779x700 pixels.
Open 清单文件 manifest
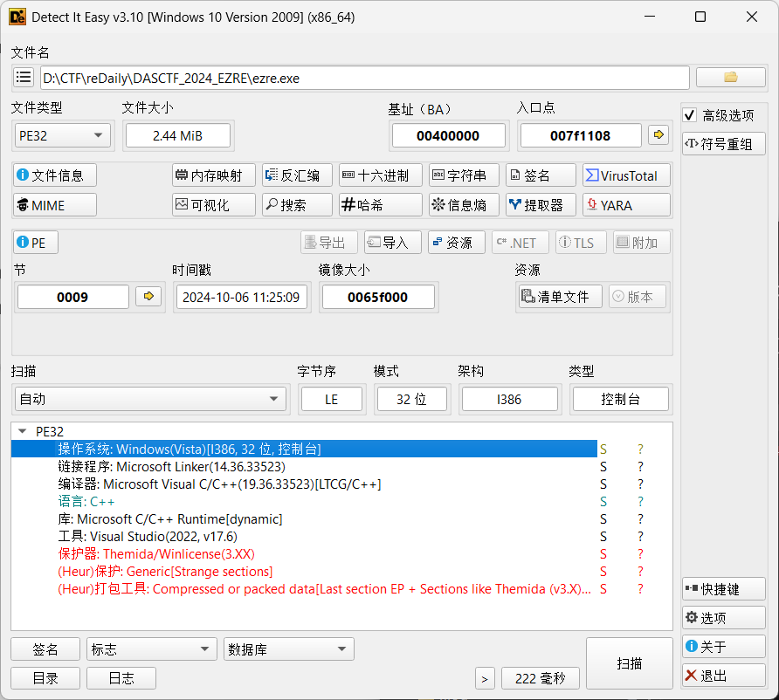click(x=561, y=297)
